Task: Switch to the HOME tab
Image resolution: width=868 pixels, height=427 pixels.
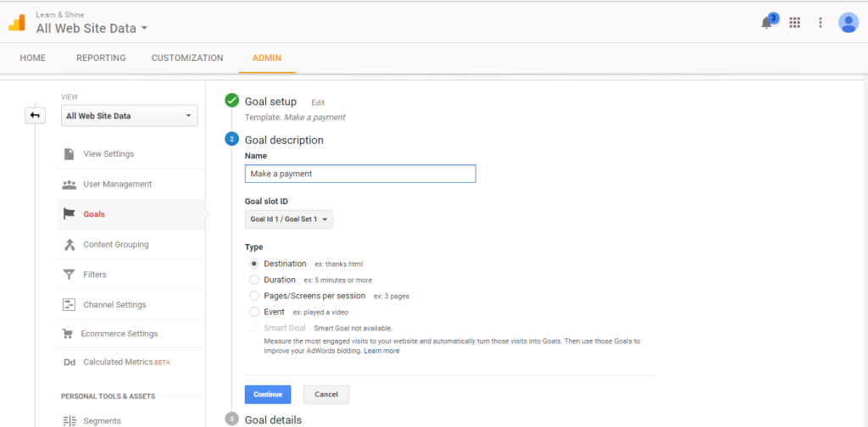Action: [x=33, y=58]
